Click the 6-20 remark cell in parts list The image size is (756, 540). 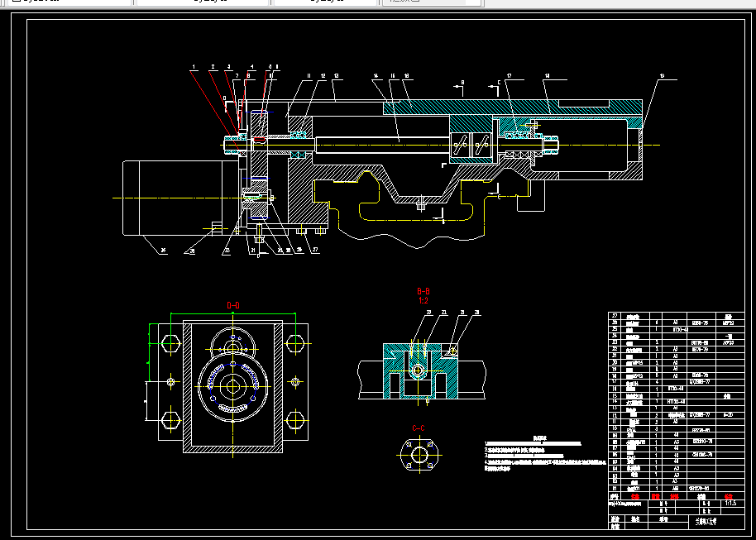(x=728, y=414)
